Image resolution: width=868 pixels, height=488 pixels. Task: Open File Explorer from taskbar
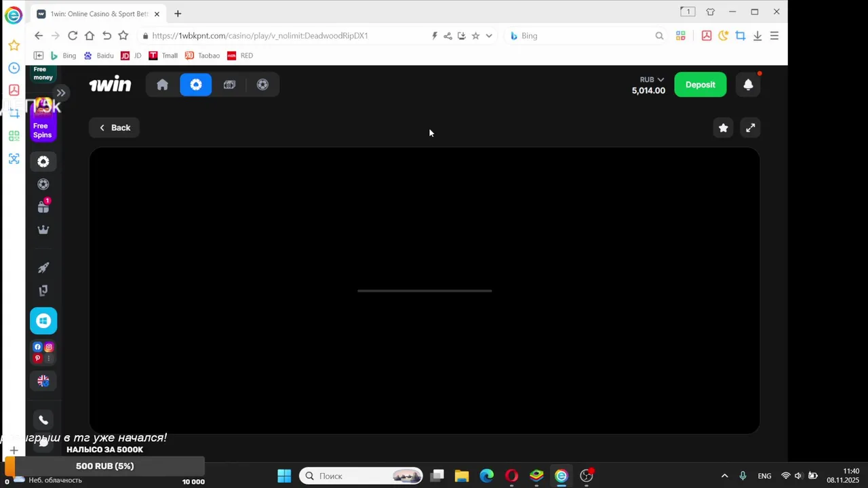tap(462, 476)
